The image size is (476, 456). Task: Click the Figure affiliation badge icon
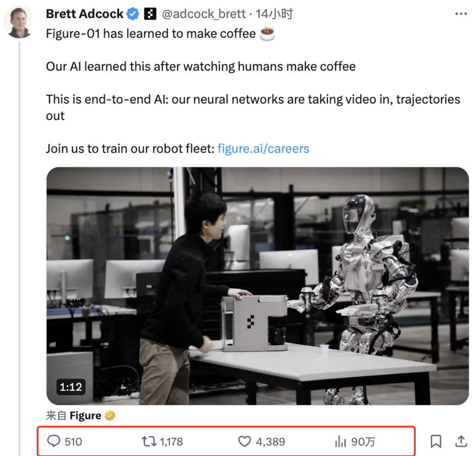pyautogui.click(x=150, y=14)
